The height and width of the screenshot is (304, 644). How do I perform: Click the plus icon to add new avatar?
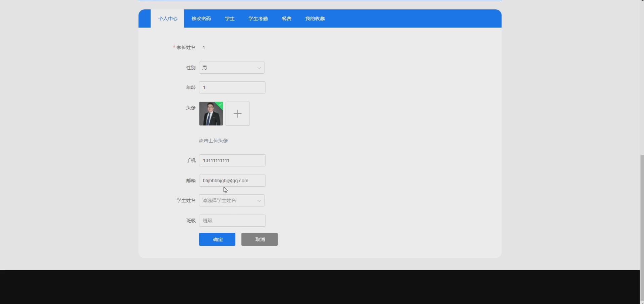coord(238,114)
